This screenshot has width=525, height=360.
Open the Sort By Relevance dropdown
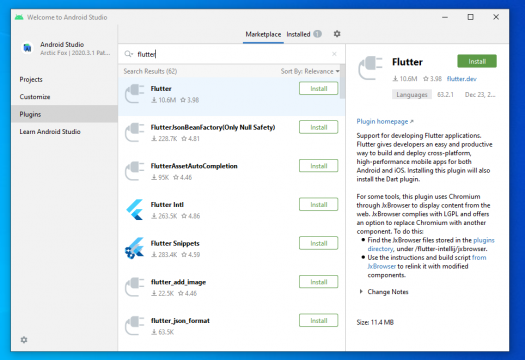(x=310, y=71)
